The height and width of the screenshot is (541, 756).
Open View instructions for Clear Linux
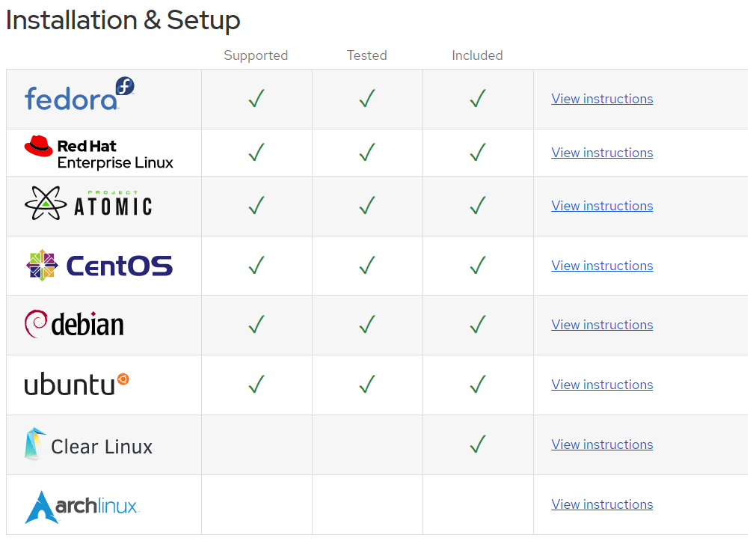602,444
